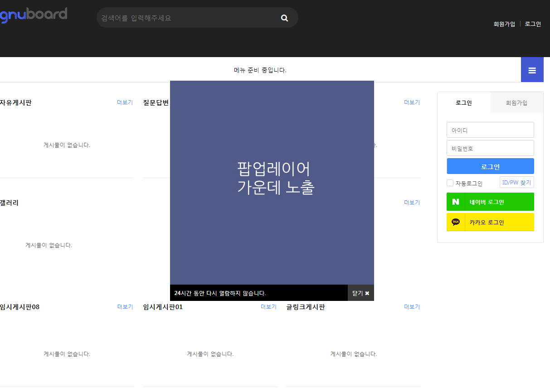Close the popup layer with 닫기
The width and height of the screenshot is (550, 392).
(360, 293)
